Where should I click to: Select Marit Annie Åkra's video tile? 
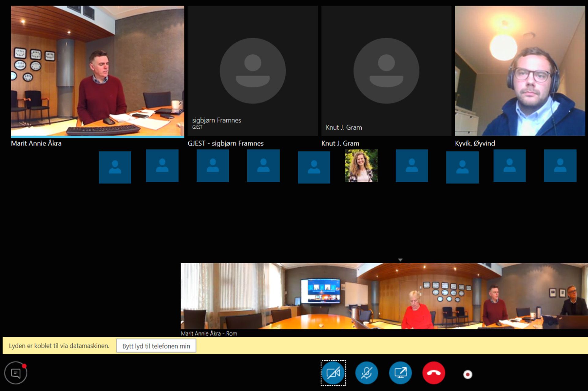pyautogui.click(x=97, y=71)
